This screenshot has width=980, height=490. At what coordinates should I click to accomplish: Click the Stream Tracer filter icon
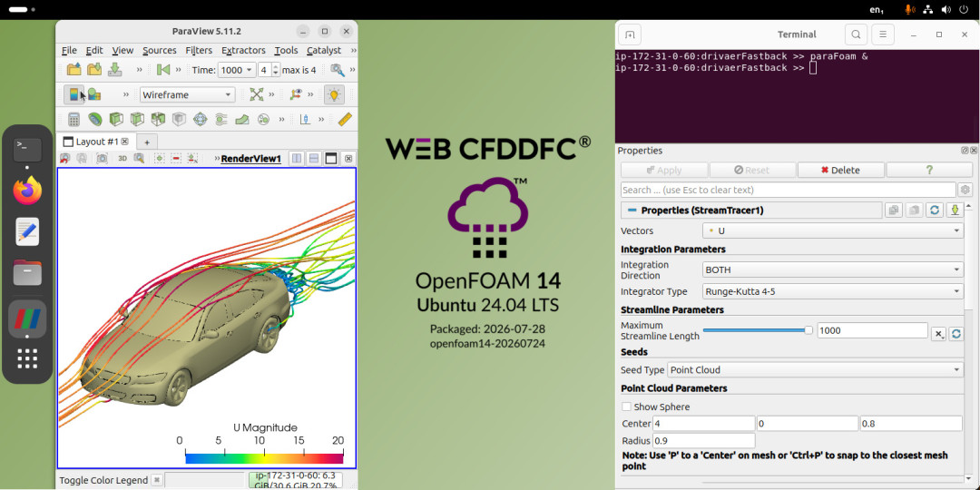(x=221, y=119)
